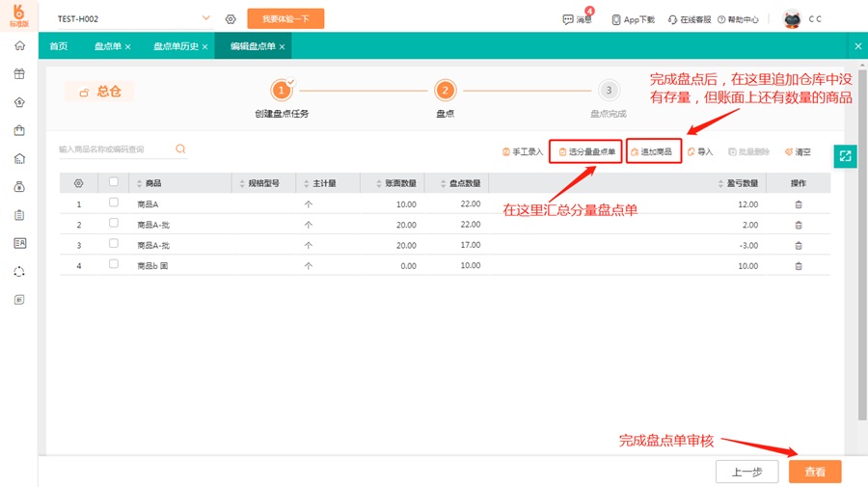Open 在线客服 online support

coord(690,19)
